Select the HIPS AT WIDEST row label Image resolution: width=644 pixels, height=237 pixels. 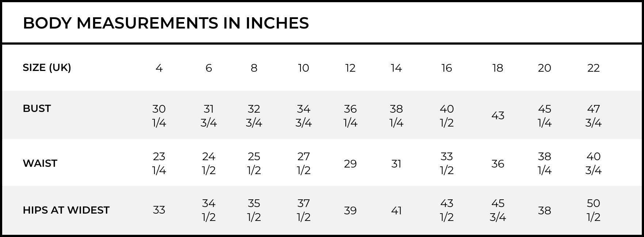[x=66, y=210]
